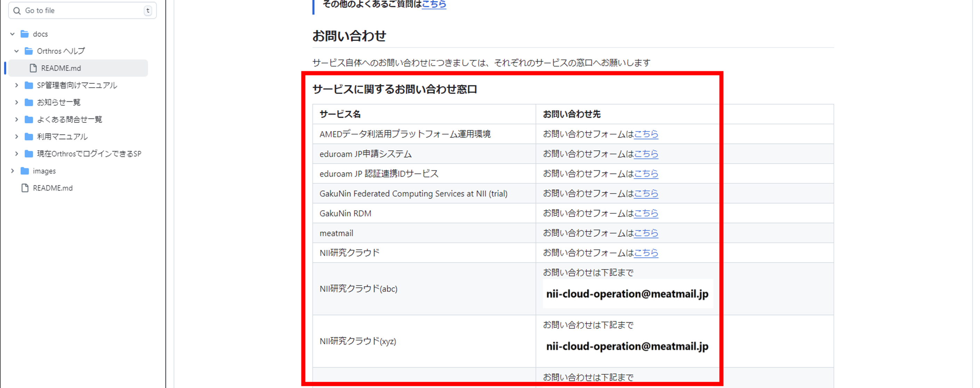This screenshot has width=980, height=388.
Task: Click the selected README.md file icon
Action: coord(33,68)
